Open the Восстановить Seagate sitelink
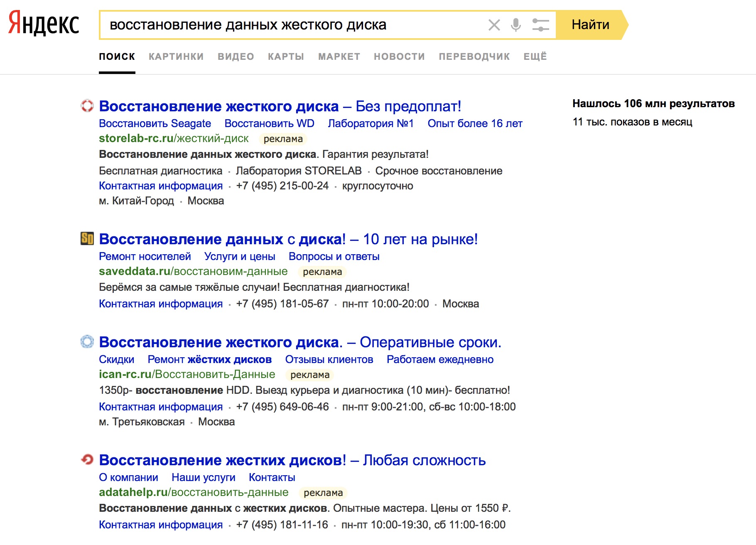Screen dimensions: 756x545 tap(155, 123)
